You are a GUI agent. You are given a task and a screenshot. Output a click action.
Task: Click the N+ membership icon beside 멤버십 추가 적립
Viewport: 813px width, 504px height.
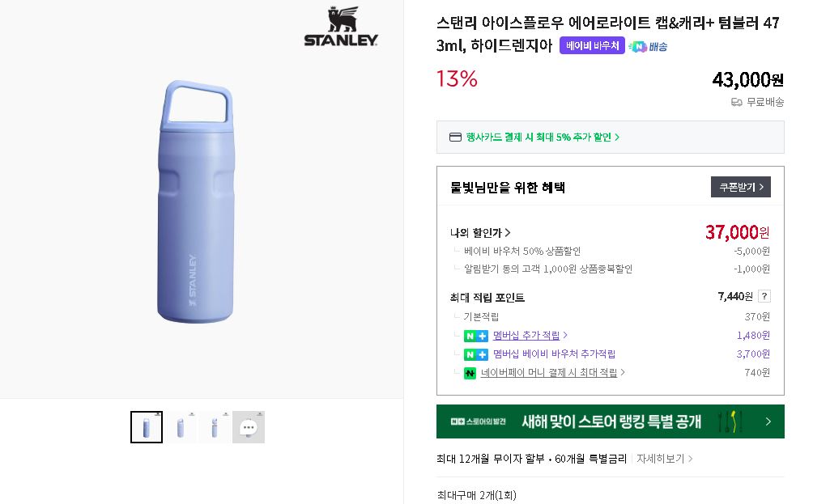(x=475, y=336)
